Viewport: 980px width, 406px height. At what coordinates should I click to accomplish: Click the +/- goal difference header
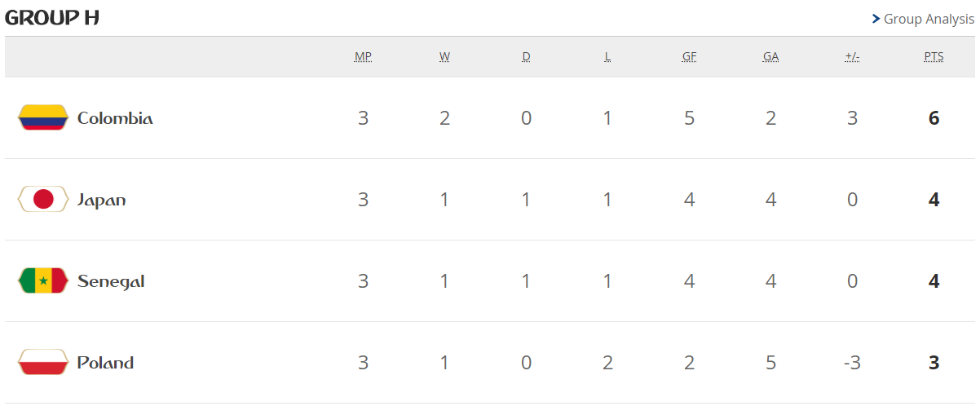click(x=852, y=56)
